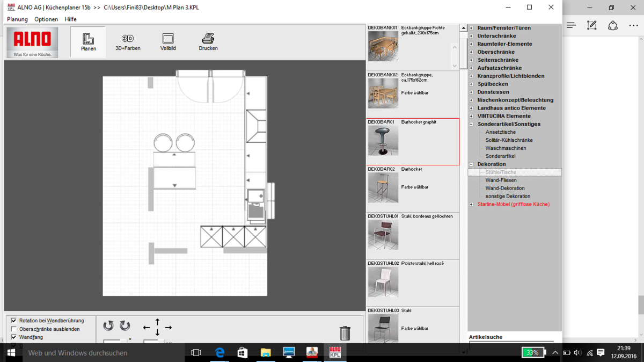Expand the Unterschränke category
Screen dimensions: 644x362
coord(471,36)
